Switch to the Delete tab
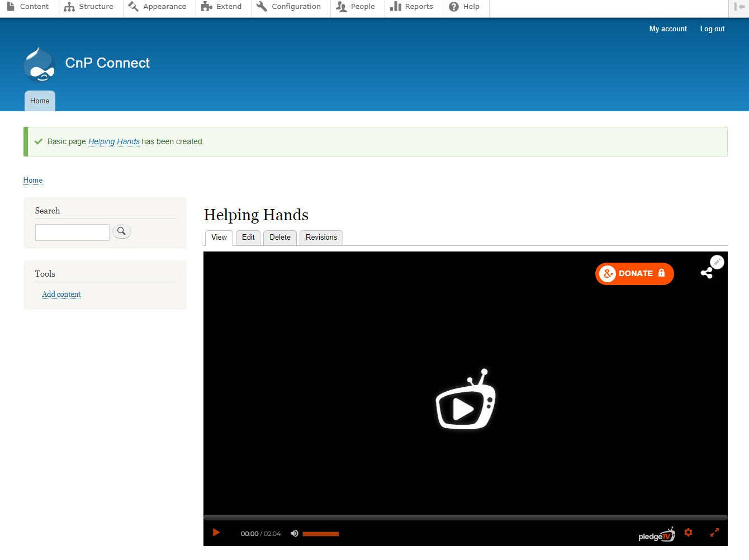The width and height of the screenshot is (749, 560). point(280,238)
